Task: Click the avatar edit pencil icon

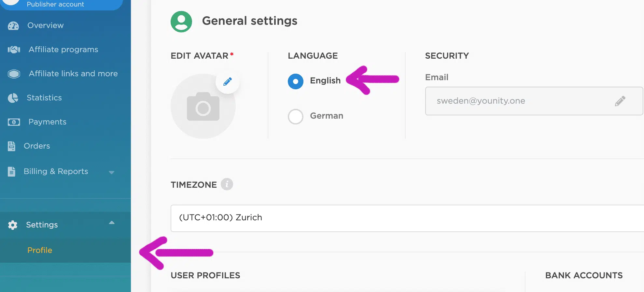Action: [x=228, y=81]
